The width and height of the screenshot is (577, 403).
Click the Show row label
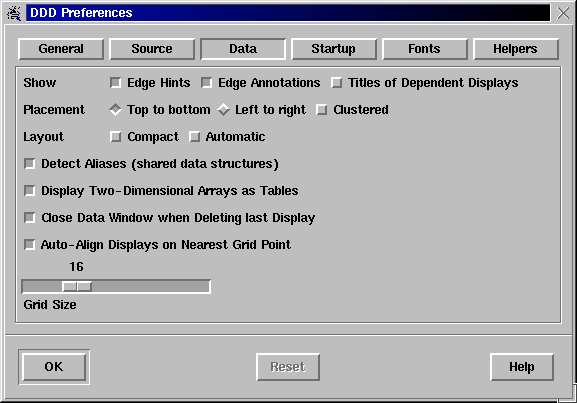coord(40,83)
